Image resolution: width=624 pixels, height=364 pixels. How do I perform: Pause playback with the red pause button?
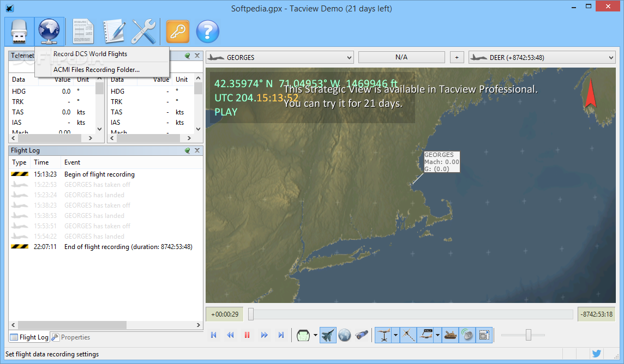[x=247, y=335]
